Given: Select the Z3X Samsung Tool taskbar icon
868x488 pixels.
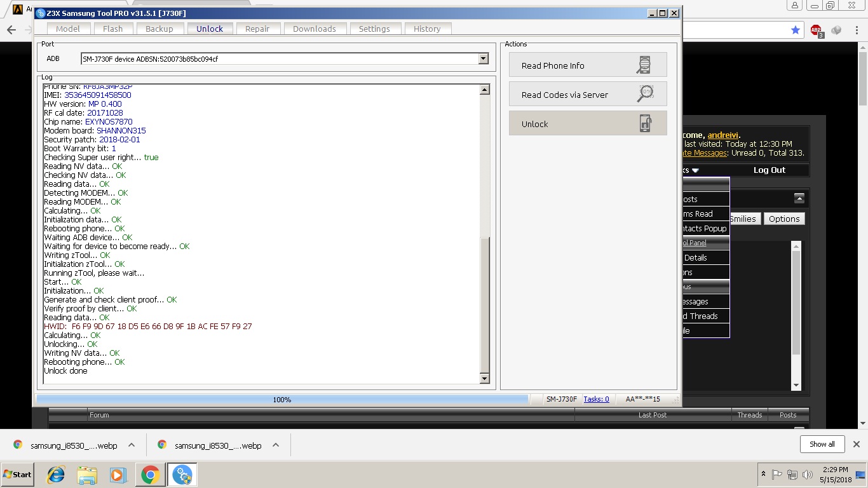Looking at the screenshot, I should [x=182, y=475].
